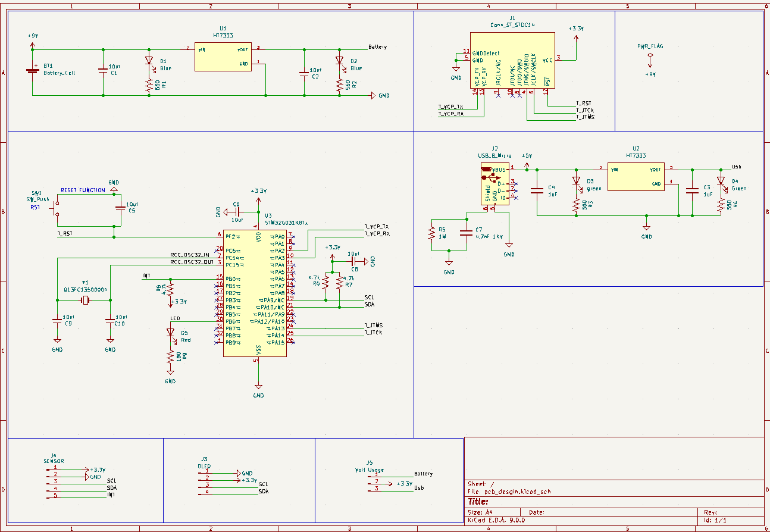The height and width of the screenshot is (532, 770).
Task: Select the T_VCP_TX label below J1
Action: [x=450, y=107]
